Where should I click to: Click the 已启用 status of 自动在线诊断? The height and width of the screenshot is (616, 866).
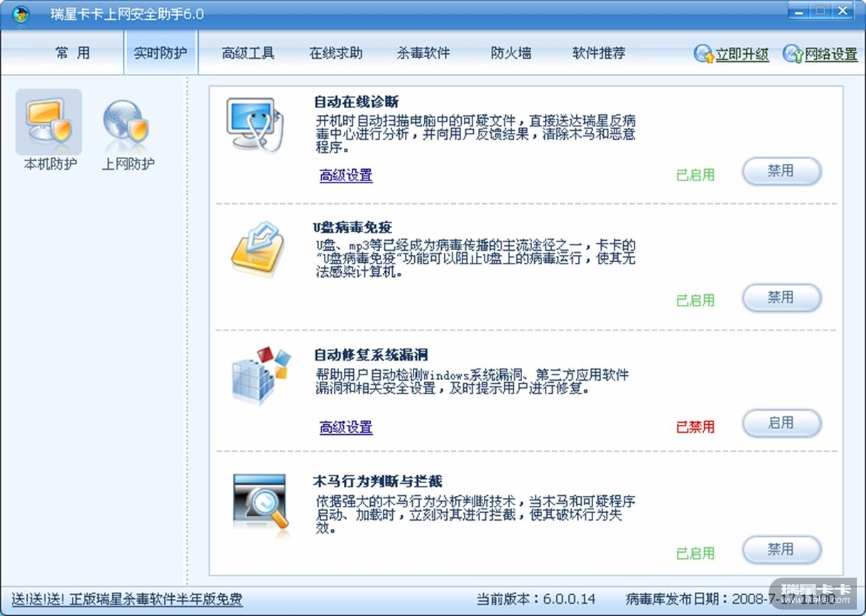click(x=695, y=175)
